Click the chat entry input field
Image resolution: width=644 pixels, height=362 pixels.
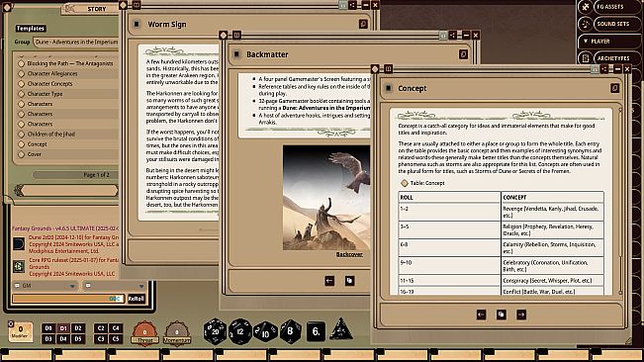pos(68,299)
